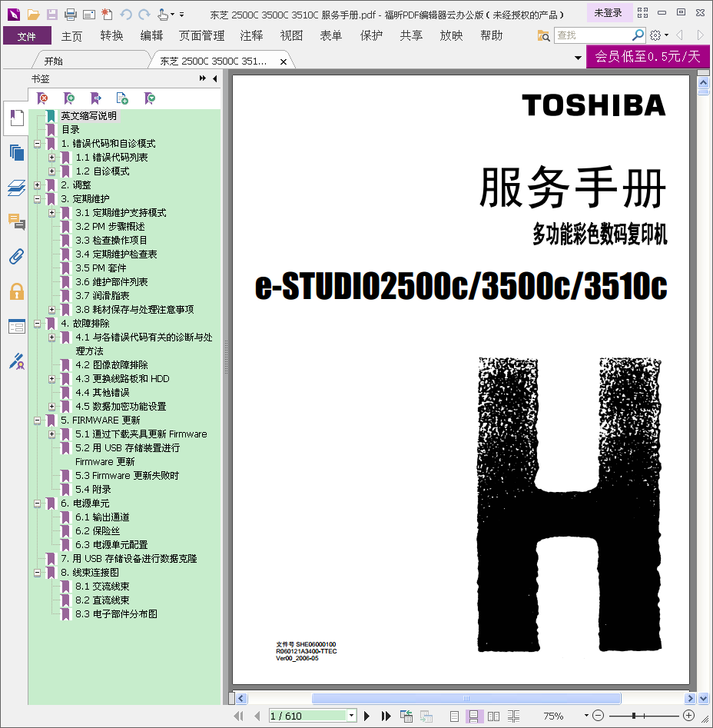Select single page view mode
This screenshot has height=728, width=713.
[455, 716]
